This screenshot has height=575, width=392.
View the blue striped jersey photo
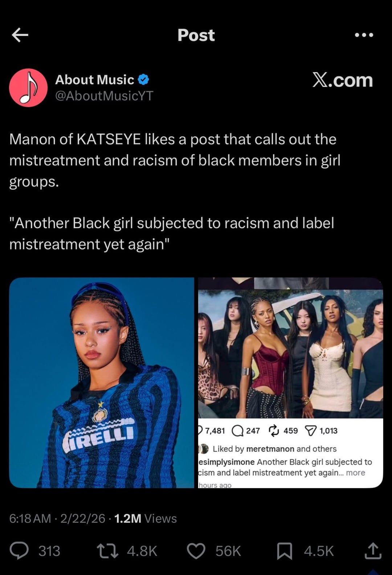102,382
